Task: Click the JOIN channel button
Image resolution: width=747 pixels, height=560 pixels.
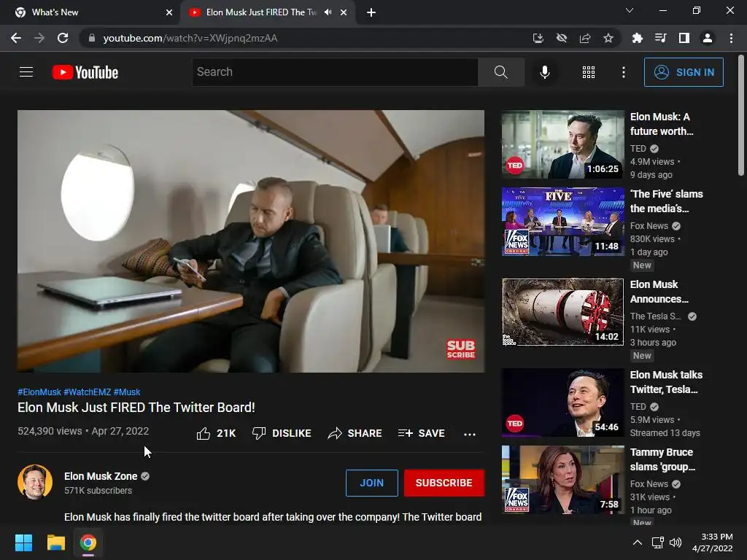Action: coord(371,483)
